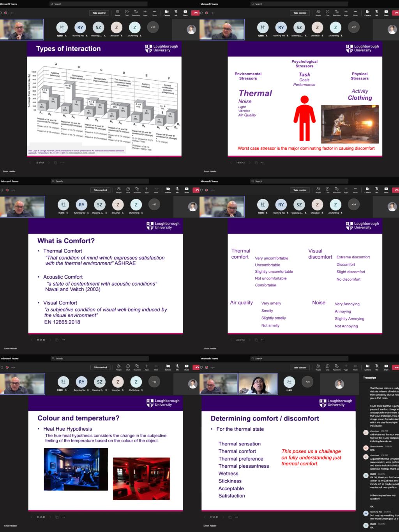
Task: Toggle Camera in 'Types of interaction' window
Action: click(167, 13)
